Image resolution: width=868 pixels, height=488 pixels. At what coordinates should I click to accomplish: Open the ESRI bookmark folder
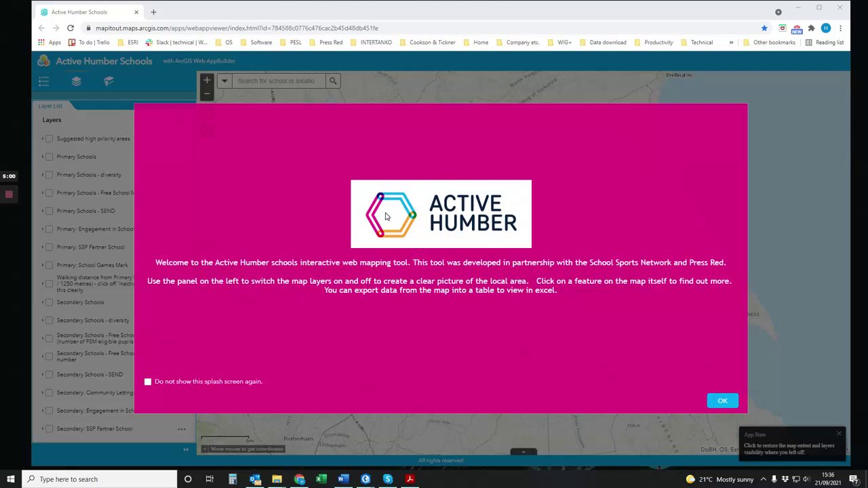[x=127, y=42]
